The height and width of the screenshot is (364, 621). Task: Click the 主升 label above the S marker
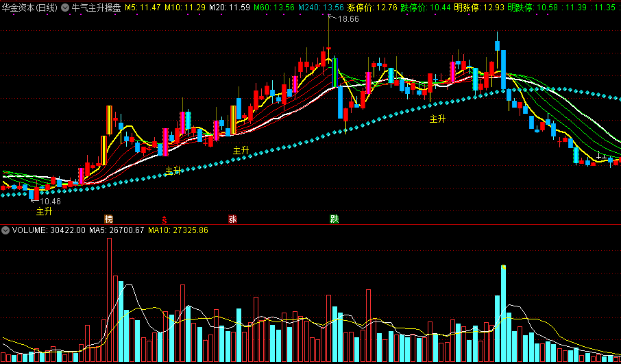tap(173, 171)
